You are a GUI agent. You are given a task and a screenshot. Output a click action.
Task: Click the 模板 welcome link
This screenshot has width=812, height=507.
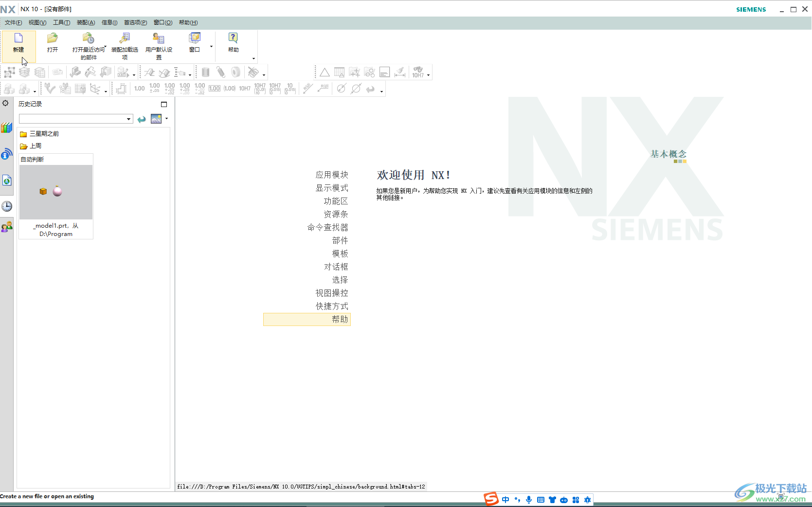340,253
